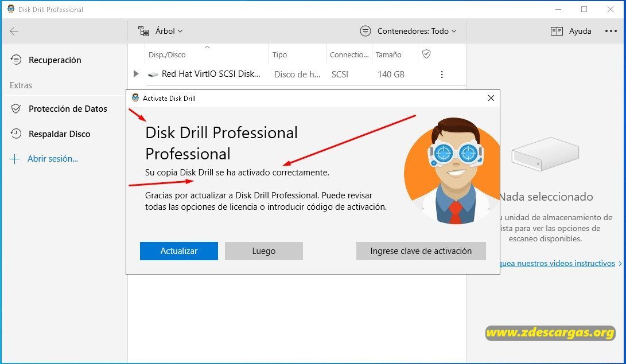Screen dimensions: 626x364
Task: Open the Contenedores: Todo filter dropdown
Action: point(417,31)
